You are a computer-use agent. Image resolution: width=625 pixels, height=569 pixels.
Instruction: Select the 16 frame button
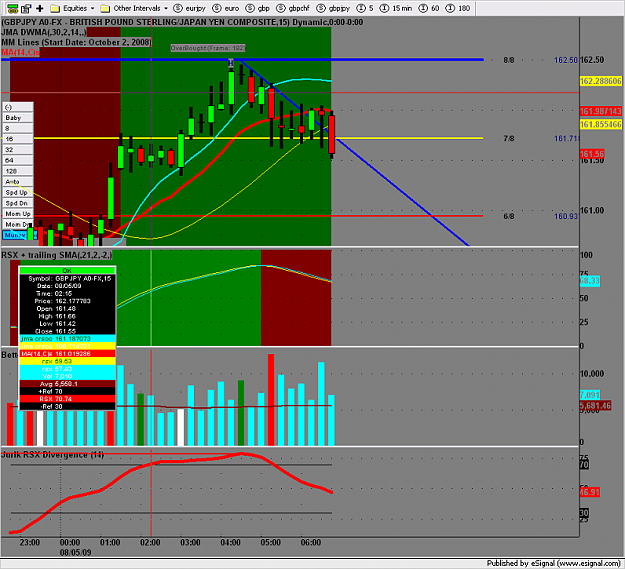[x=18, y=139]
